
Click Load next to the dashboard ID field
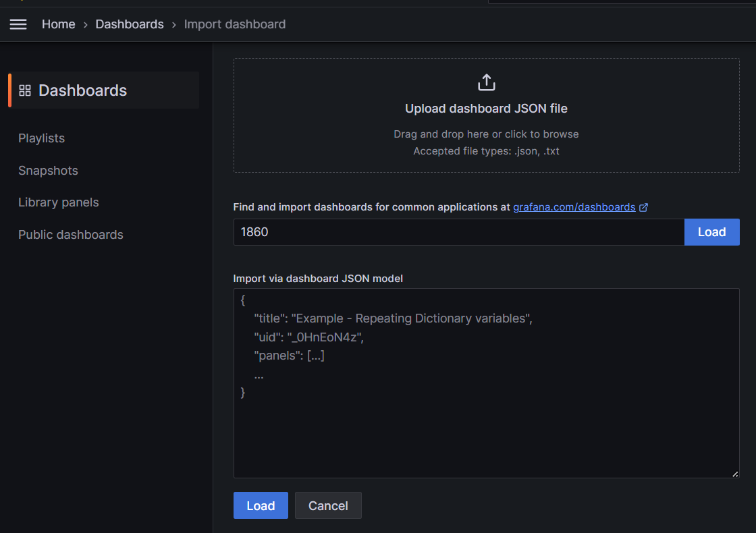711,231
